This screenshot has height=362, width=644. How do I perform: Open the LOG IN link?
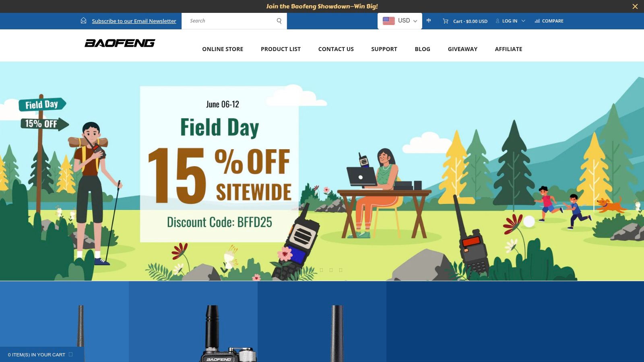pyautogui.click(x=510, y=21)
